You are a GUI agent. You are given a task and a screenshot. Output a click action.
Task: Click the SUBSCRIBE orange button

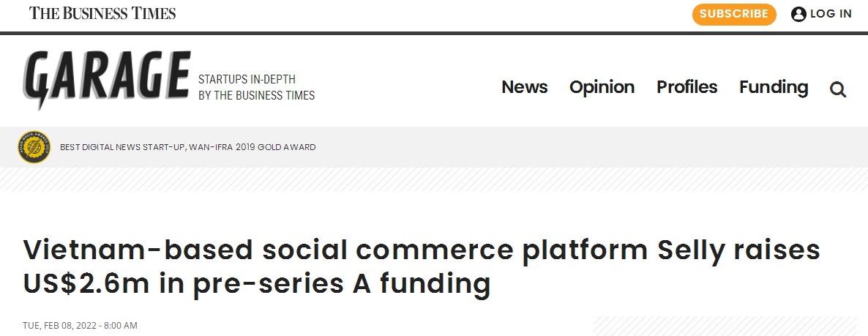point(734,14)
